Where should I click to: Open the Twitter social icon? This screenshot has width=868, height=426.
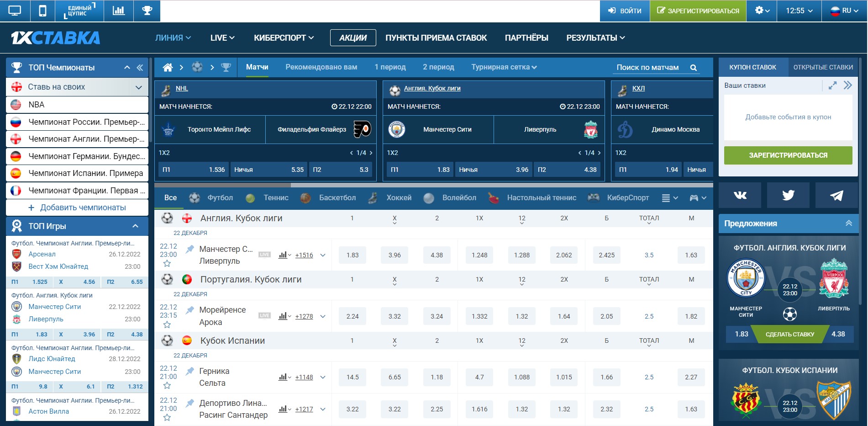tap(788, 196)
